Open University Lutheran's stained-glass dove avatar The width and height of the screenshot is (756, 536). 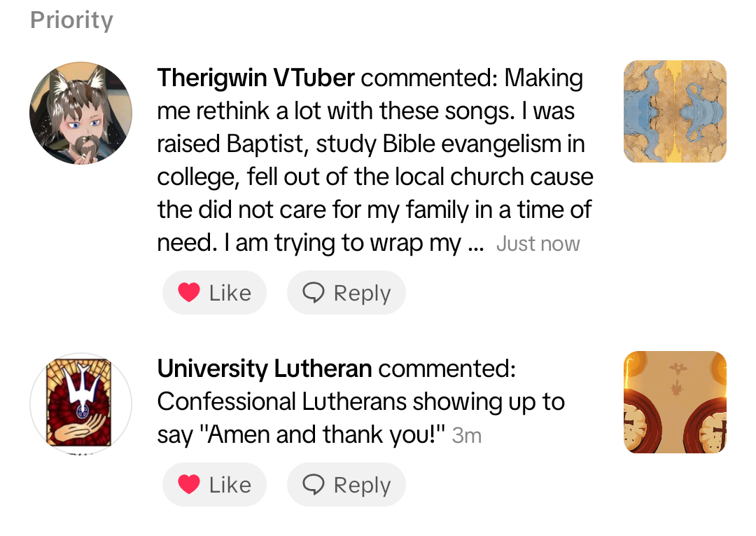tap(80, 404)
